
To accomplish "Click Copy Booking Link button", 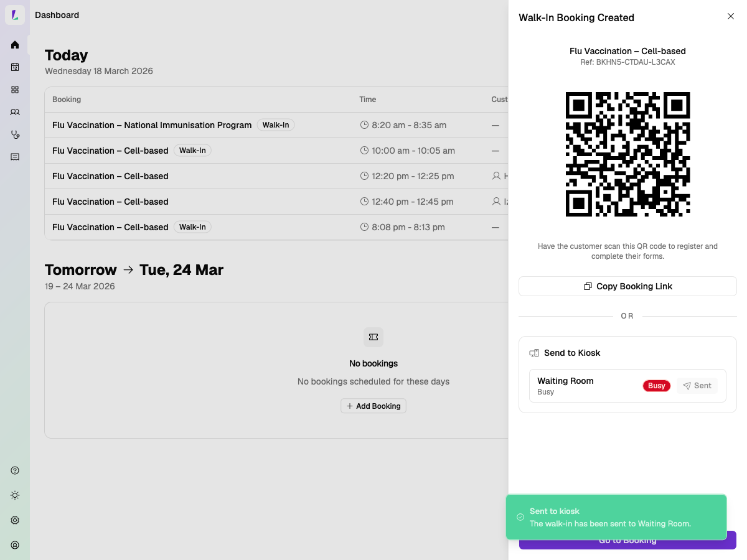I will point(627,286).
